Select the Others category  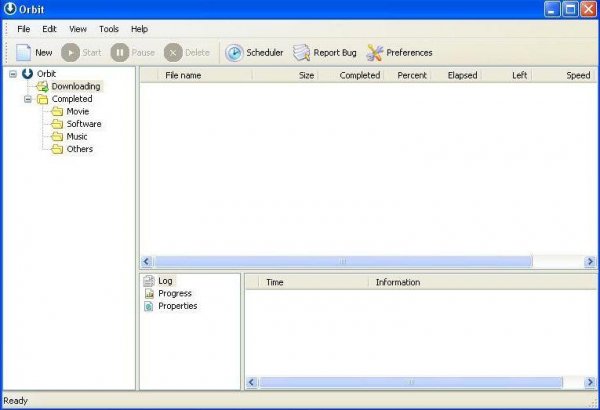point(80,149)
